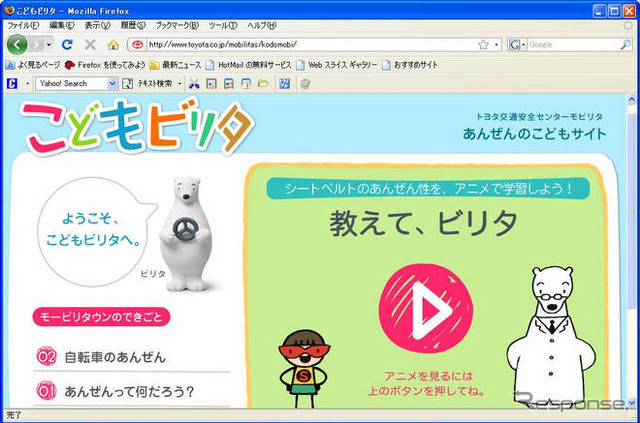Click the blue-topped page capture icon
The image size is (640, 423).
[x=229, y=84]
